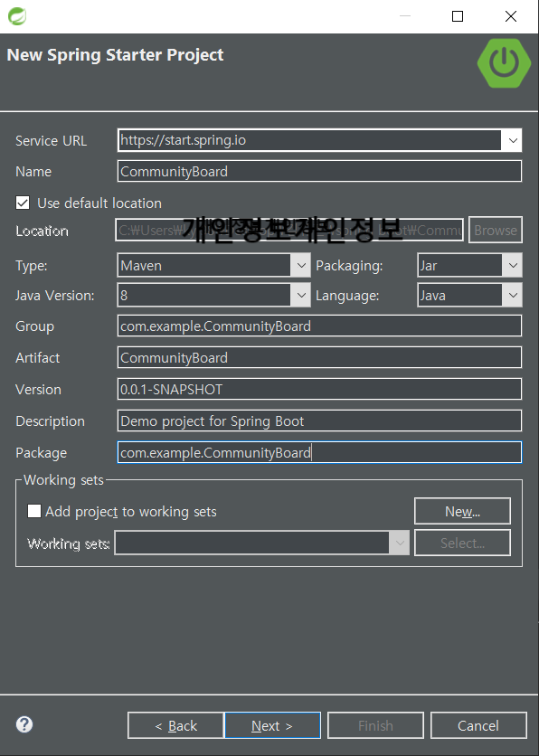Go to the Next wizard page
Viewport: 539px width, 756px height.
point(272,725)
